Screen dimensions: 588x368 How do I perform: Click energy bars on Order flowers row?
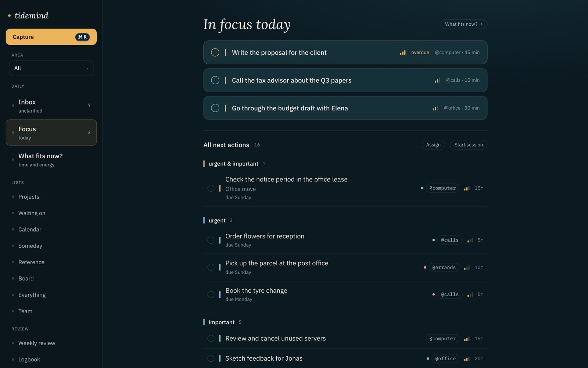point(470,240)
